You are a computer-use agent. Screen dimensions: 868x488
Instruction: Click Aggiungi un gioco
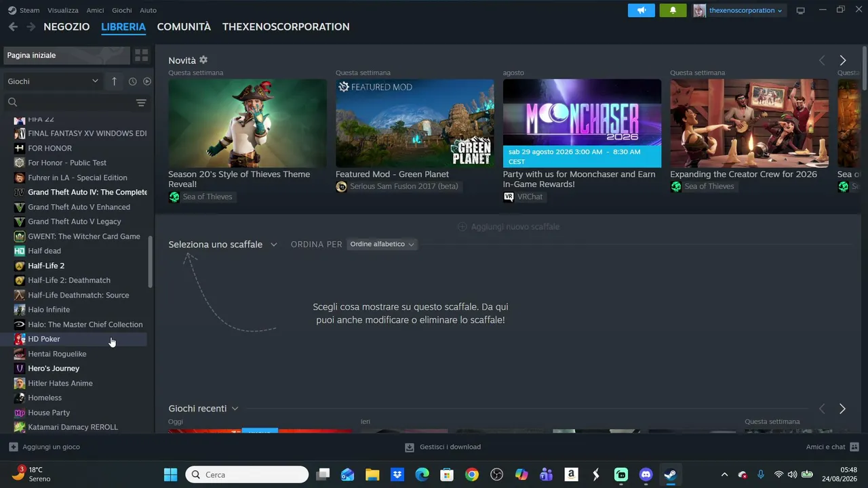45,447
